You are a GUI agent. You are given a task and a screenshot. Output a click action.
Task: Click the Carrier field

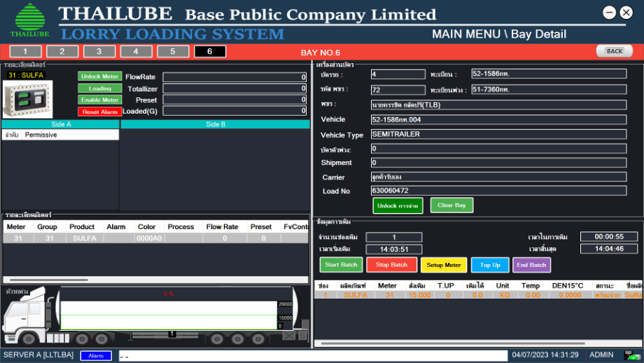[x=498, y=177]
